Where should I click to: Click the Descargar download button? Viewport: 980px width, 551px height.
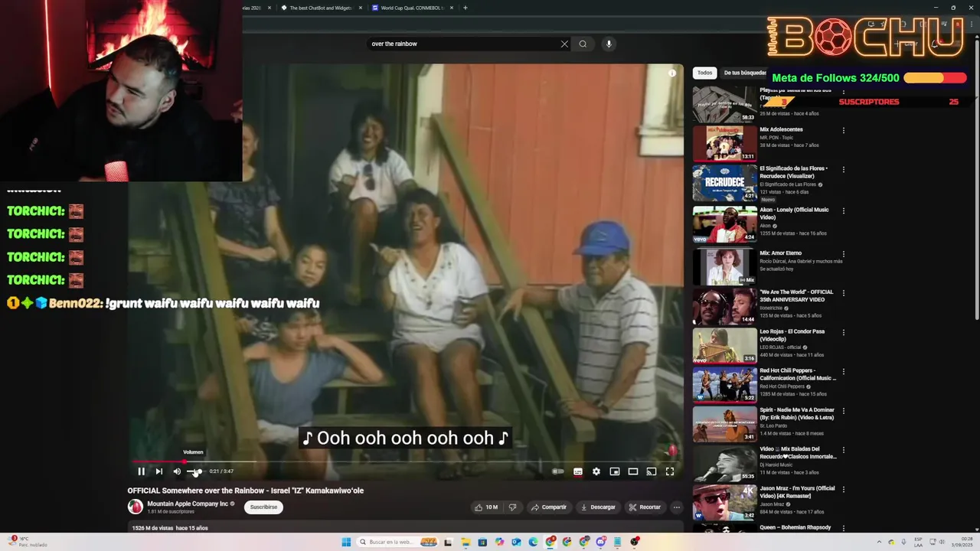(598, 507)
